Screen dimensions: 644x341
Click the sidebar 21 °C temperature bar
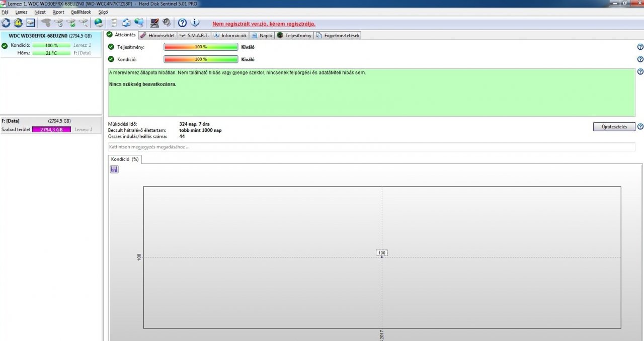tap(51, 53)
